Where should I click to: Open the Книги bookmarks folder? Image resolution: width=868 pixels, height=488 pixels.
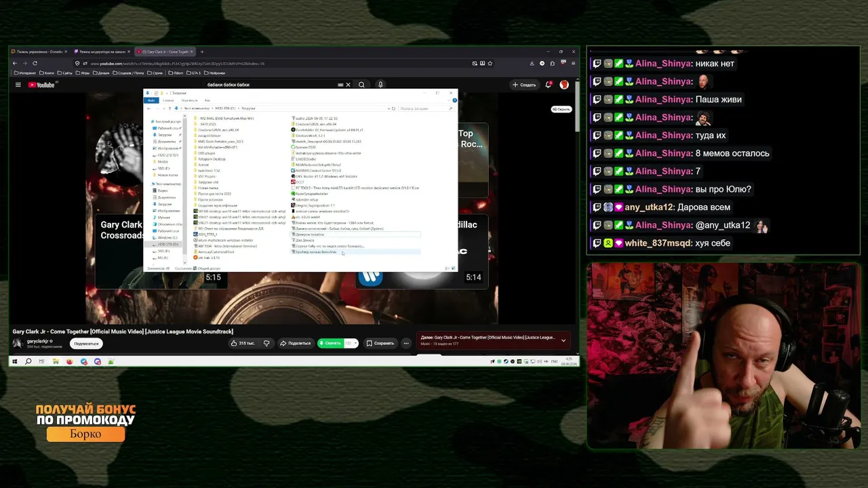point(47,73)
